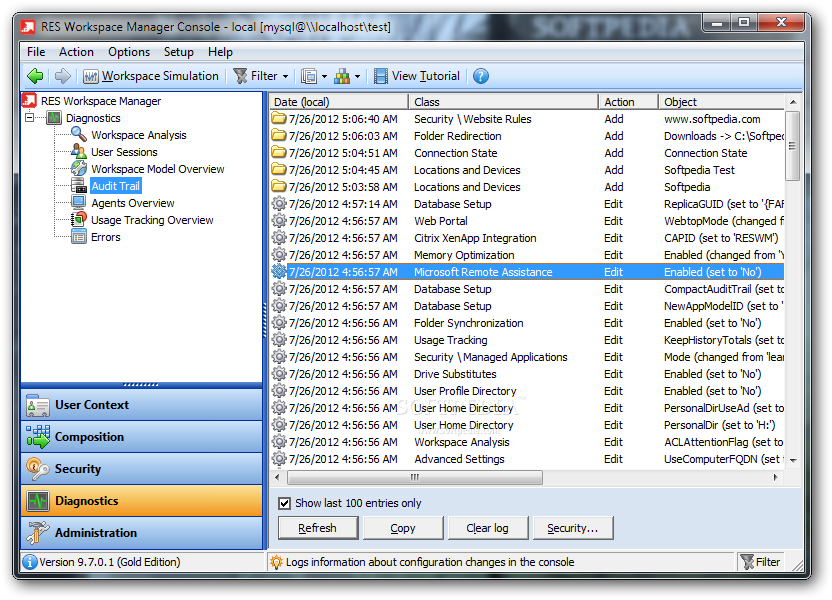832x600 pixels.
Task: Select Workspace Analysis in the tree
Action: [138, 135]
